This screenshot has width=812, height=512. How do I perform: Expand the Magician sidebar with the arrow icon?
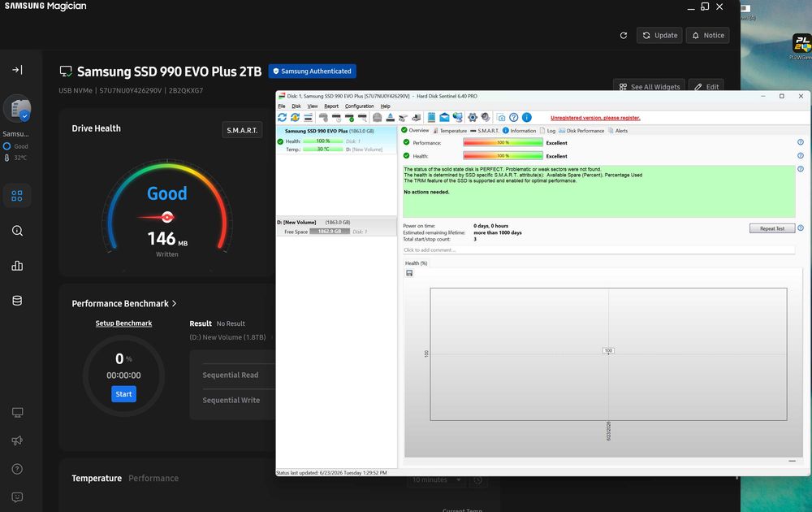point(17,69)
